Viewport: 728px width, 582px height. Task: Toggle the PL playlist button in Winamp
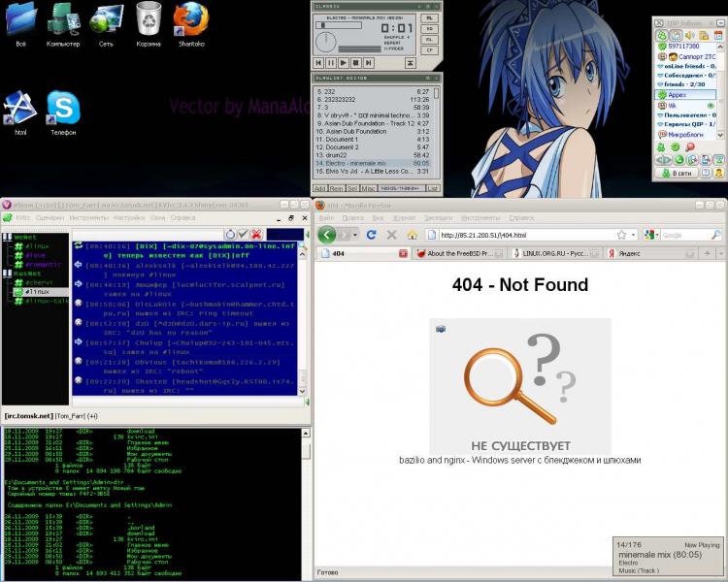click(x=429, y=18)
